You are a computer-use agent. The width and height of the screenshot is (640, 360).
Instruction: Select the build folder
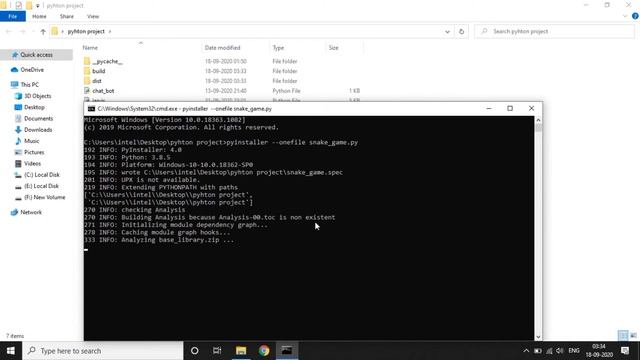98,71
